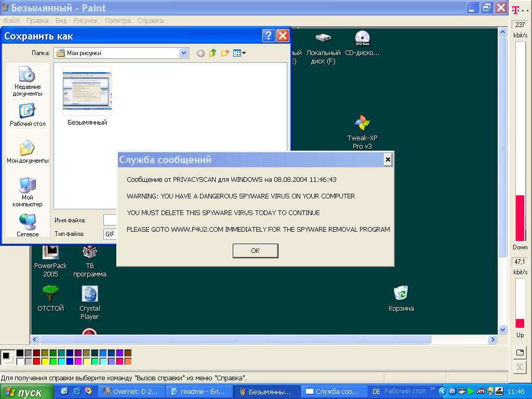Click the green play-arrow tray icon
The width and height of the screenshot is (532, 399).
[471, 391]
